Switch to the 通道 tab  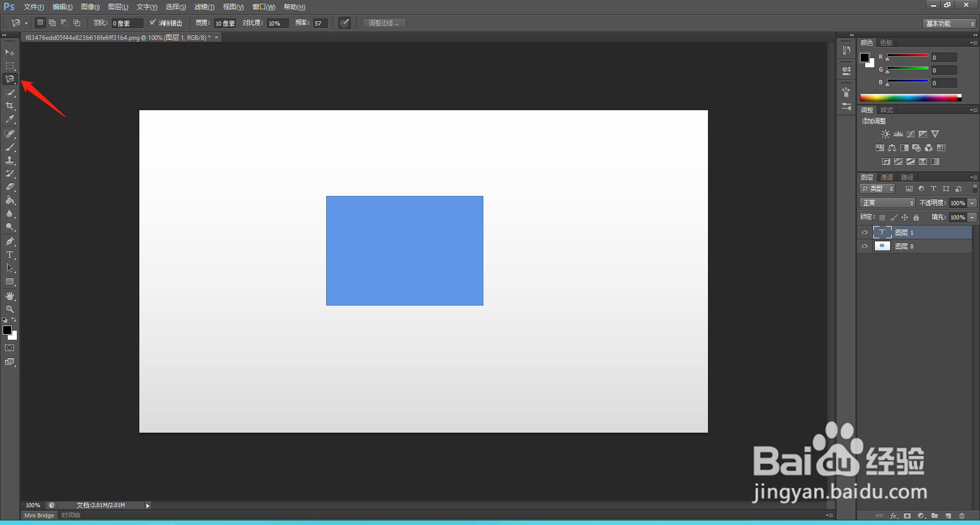(x=887, y=177)
